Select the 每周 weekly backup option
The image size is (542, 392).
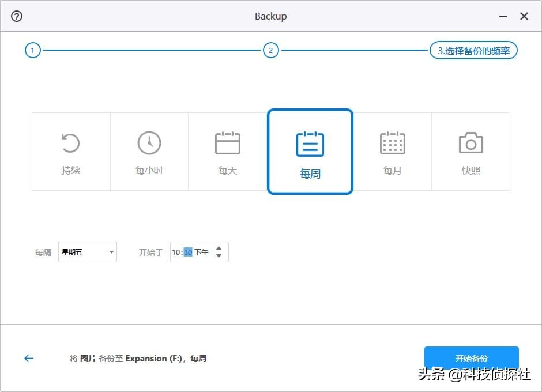click(310, 152)
